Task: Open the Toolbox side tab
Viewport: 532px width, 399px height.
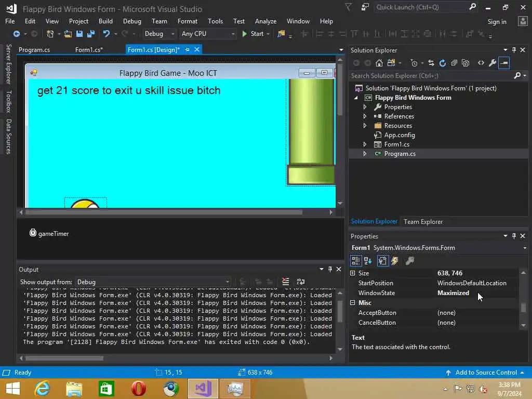Action: [9, 101]
